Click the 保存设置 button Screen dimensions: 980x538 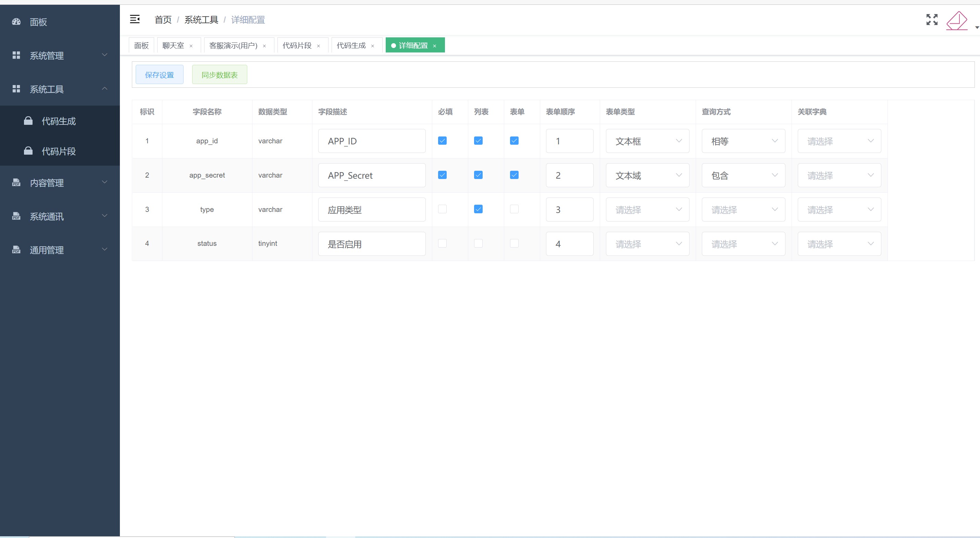tap(159, 75)
